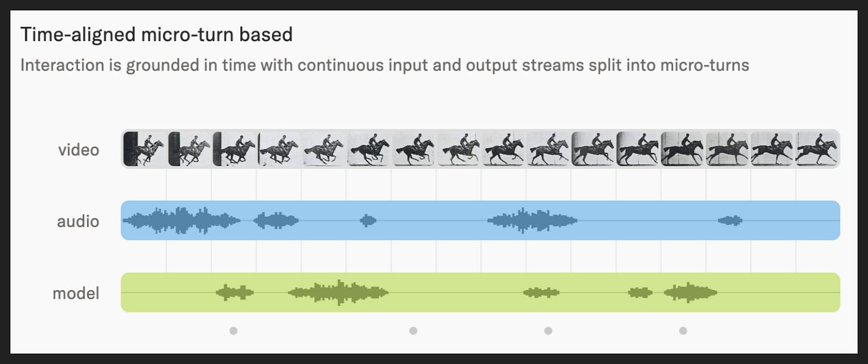Select the last horse frame thumbnail

[x=817, y=149]
